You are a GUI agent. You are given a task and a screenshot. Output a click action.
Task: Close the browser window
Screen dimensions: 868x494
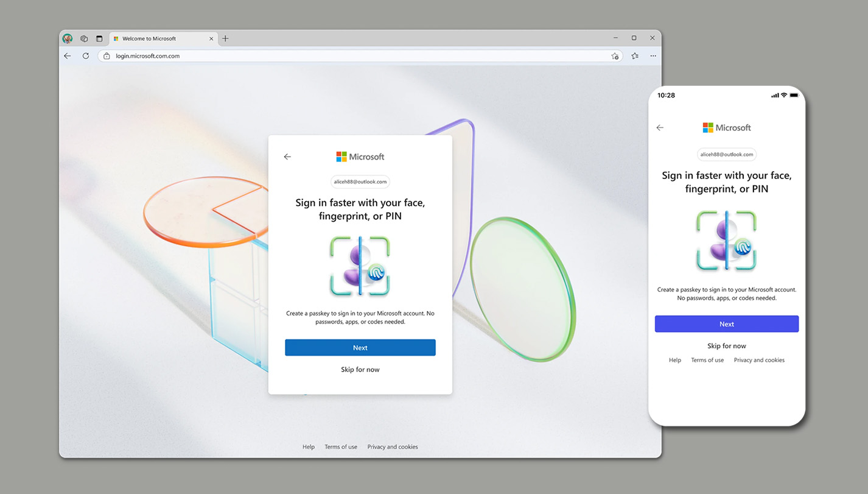tap(653, 38)
